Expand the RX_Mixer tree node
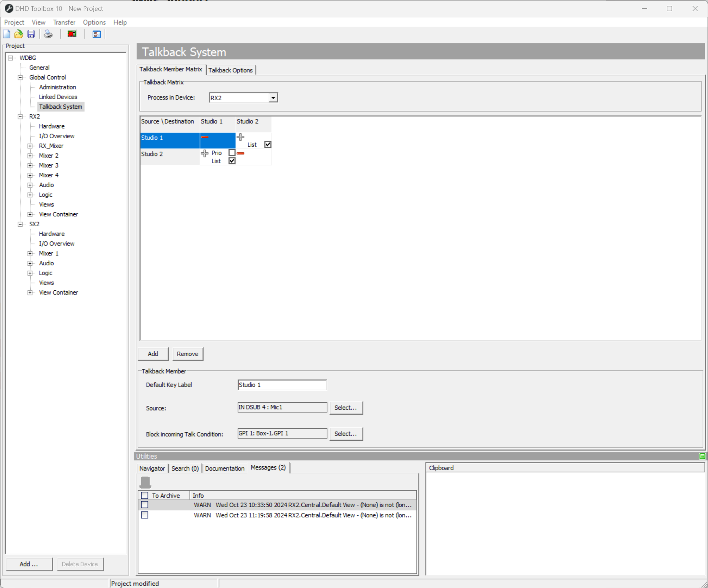Image resolution: width=708 pixels, height=588 pixels. 30,146
